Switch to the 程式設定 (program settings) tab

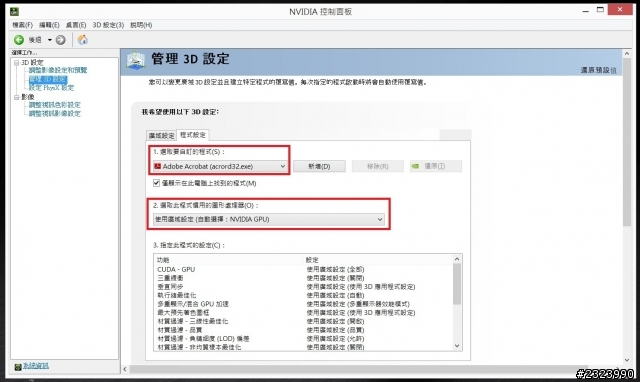193,135
